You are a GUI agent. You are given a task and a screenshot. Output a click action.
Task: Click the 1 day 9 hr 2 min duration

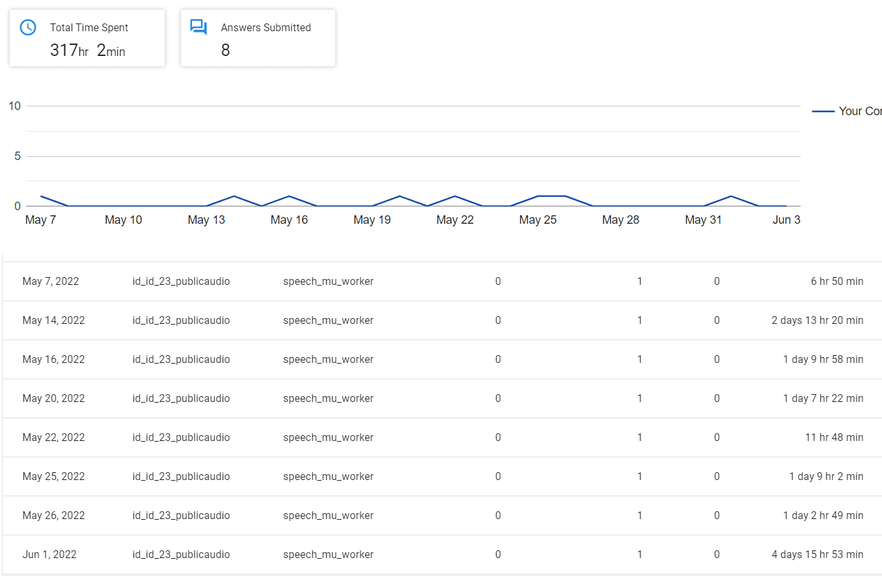pyautogui.click(x=826, y=477)
